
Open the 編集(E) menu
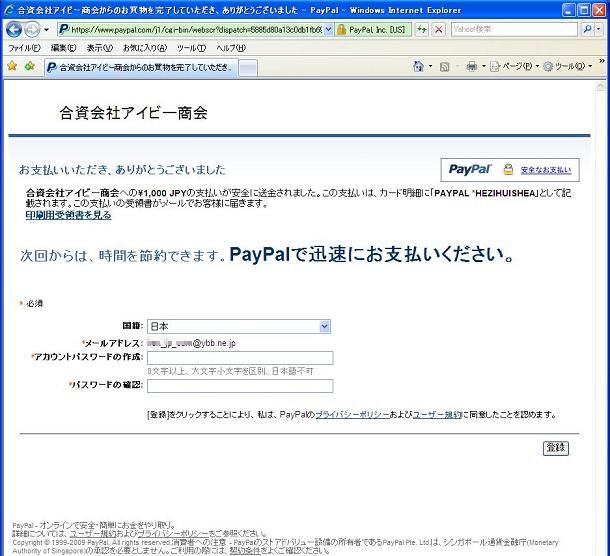(x=63, y=48)
